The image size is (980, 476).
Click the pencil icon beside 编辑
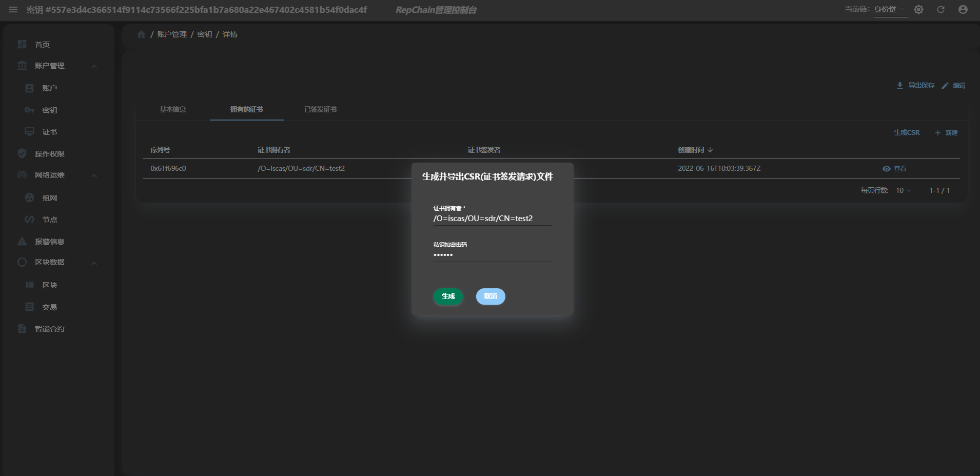(945, 86)
